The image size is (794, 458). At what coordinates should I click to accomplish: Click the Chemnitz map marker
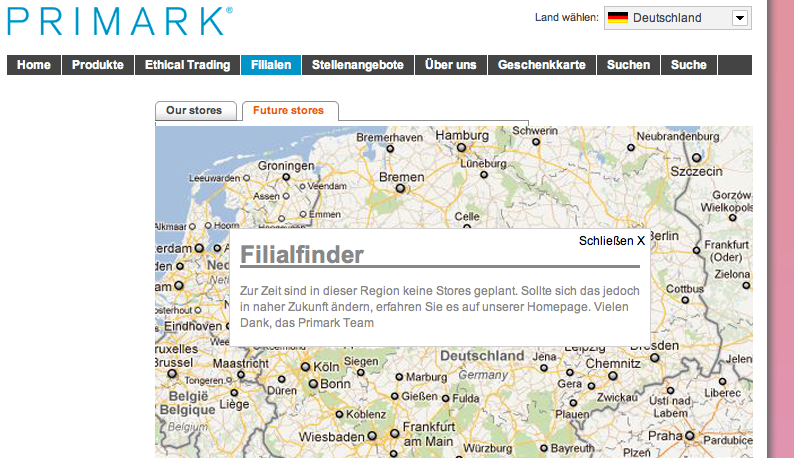click(613, 376)
